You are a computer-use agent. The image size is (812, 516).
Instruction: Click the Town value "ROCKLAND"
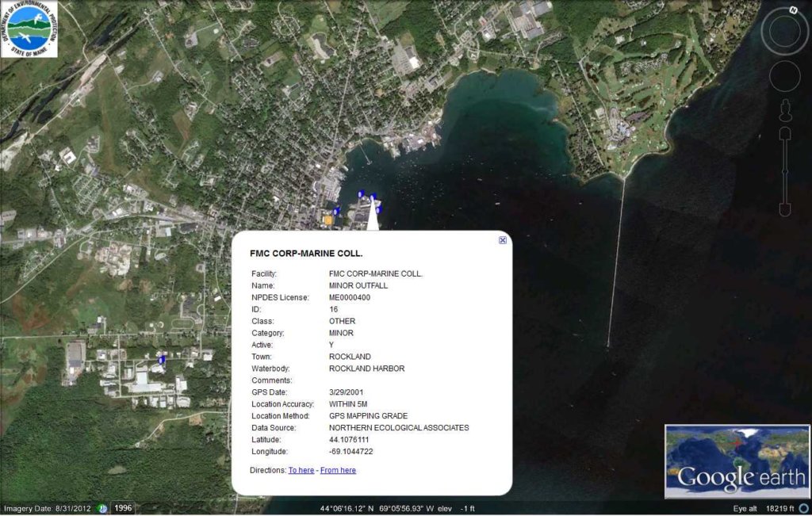(350, 357)
